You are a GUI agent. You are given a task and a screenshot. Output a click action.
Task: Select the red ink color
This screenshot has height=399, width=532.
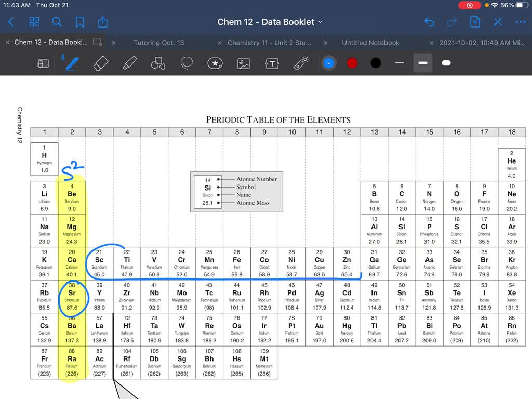[x=352, y=62]
